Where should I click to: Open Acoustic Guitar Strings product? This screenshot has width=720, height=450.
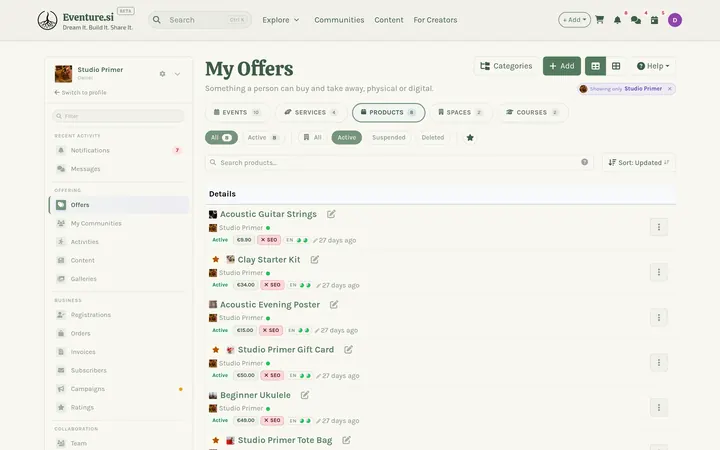pyautogui.click(x=268, y=214)
